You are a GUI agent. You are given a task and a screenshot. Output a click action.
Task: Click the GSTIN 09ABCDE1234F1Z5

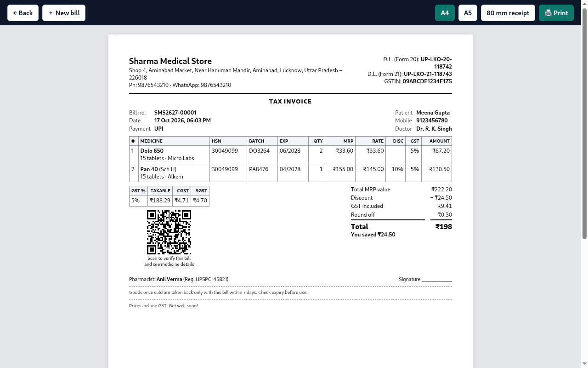(x=427, y=81)
